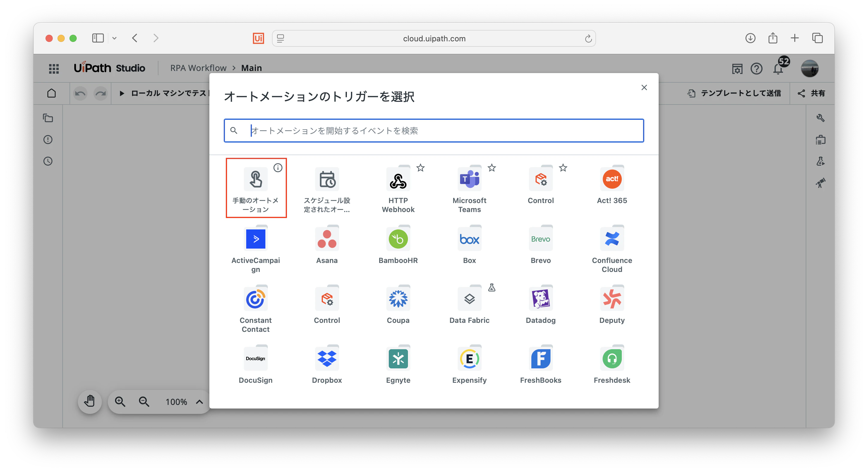Viewport: 868px width, 472px height.
Task: Open the Safari share menu
Action: point(773,38)
